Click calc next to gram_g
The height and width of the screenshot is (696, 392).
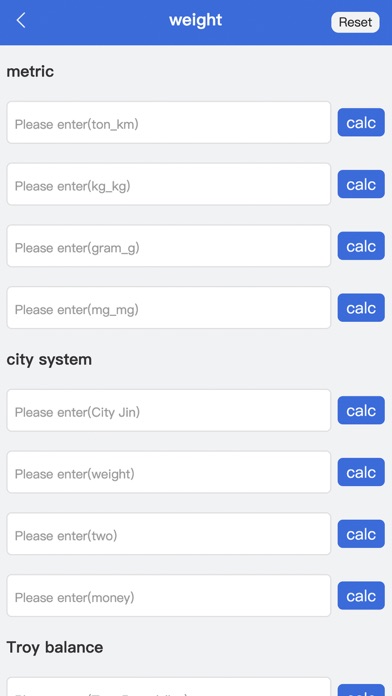(x=361, y=246)
